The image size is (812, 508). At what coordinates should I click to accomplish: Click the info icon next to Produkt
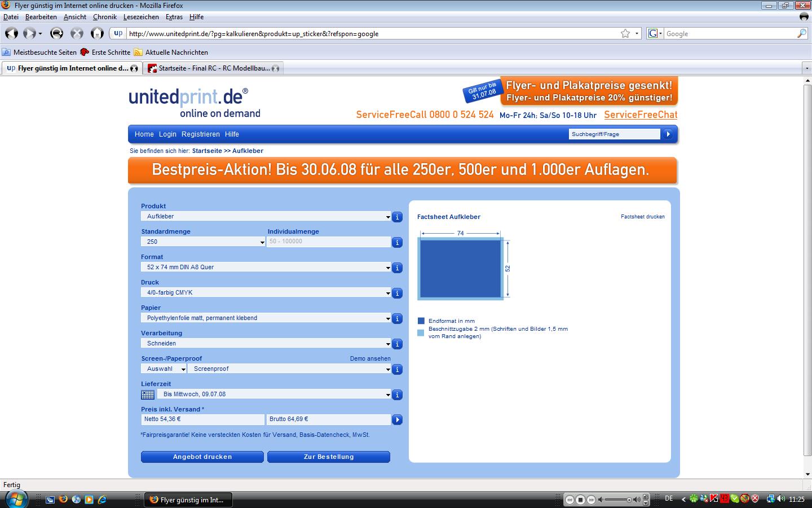coord(397,217)
